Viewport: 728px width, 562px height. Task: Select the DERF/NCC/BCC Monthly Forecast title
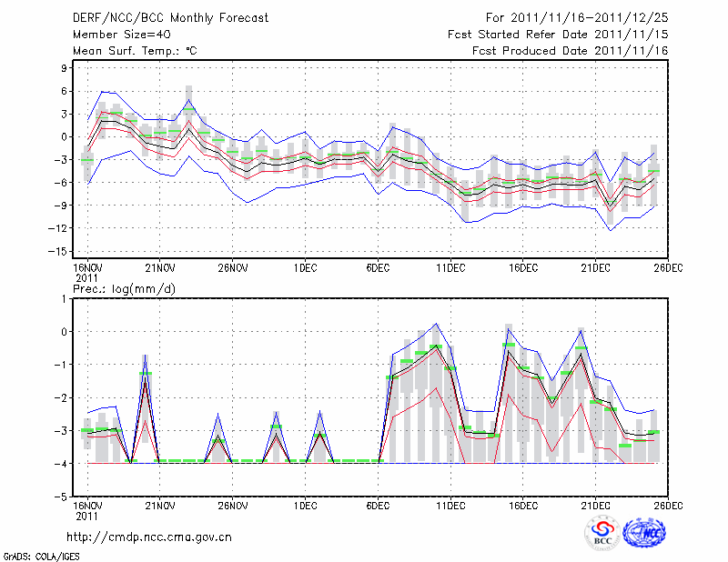pyautogui.click(x=170, y=18)
